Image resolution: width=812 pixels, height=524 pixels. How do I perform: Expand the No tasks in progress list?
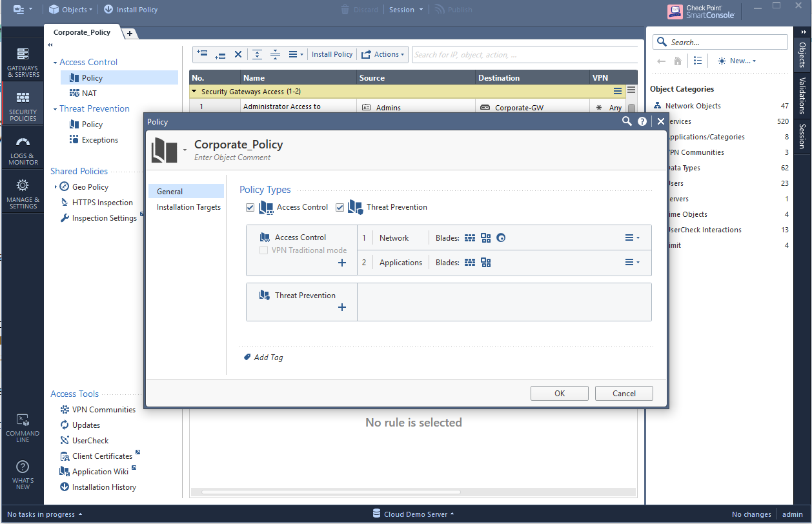coord(45,514)
